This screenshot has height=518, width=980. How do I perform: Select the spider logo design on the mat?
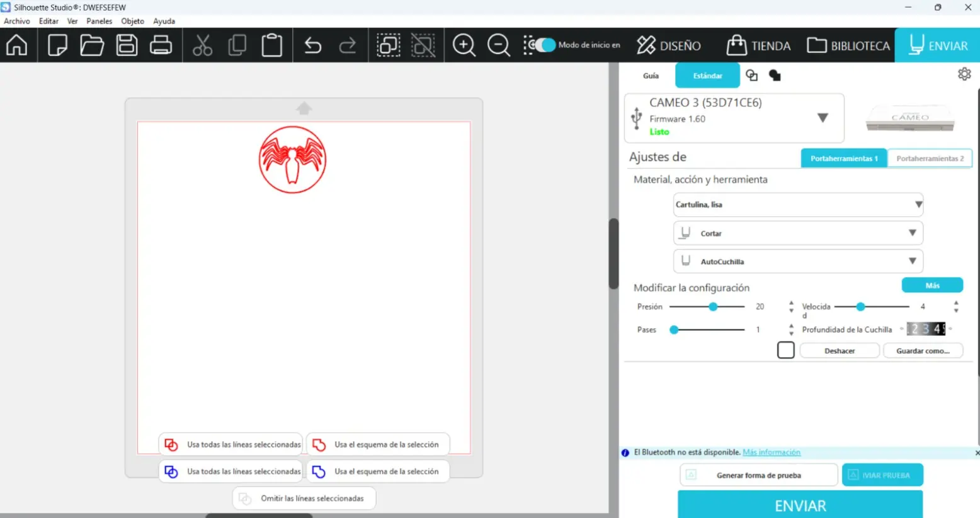(292, 159)
